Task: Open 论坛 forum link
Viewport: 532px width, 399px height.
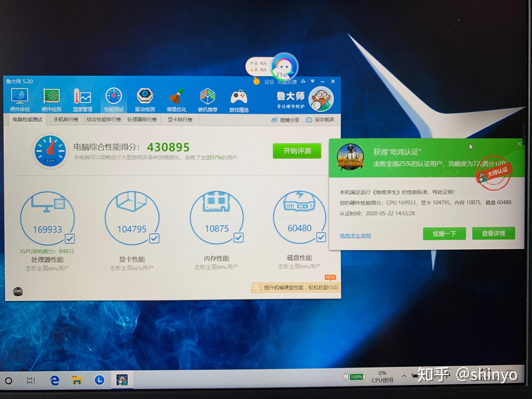Action: point(269,82)
